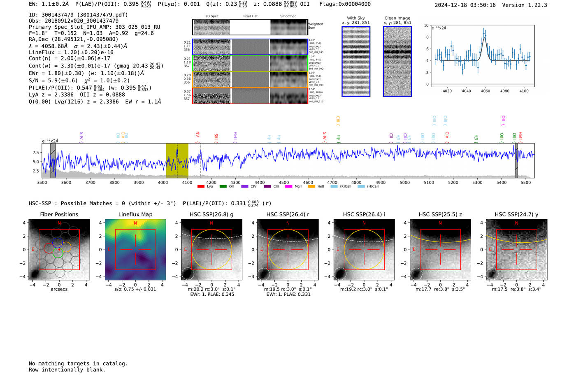Image resolution: width=576 pixels, height=392 pixels.
Task: Click the orange HeII legend swatch
Action: 311,186
